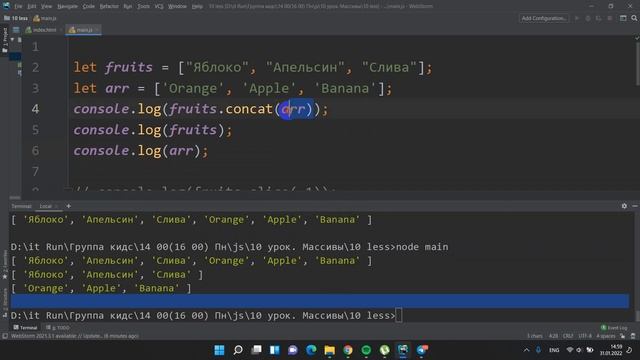This screenshot has width=640, height=360.
Task: Open the TODO tool window
Action: pyautogui.click(x=58, y=327)
